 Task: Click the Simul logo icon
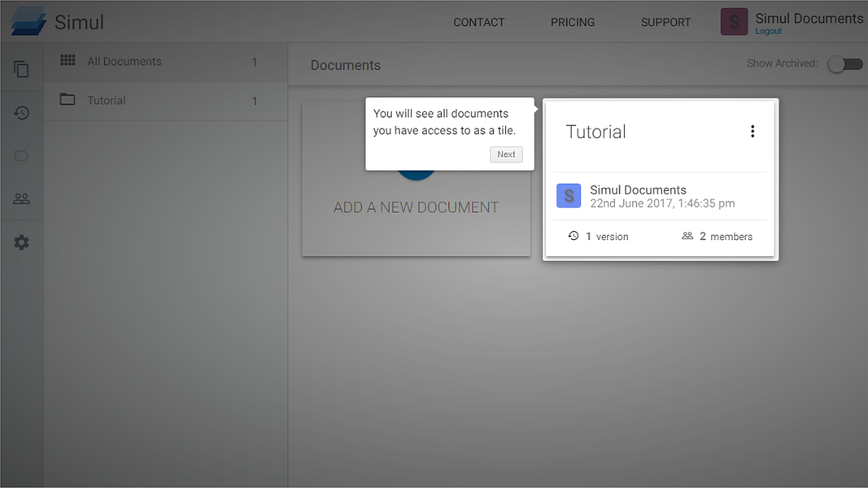tap(28, 21)
